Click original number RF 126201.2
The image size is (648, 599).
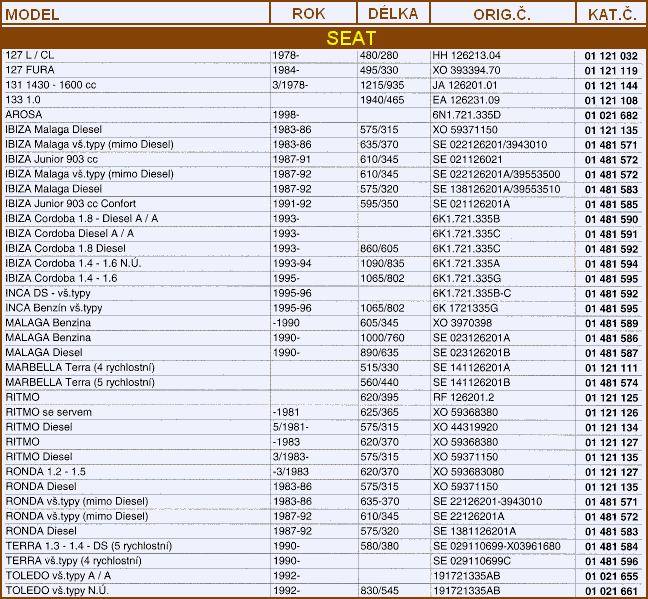tap(463, 398)
